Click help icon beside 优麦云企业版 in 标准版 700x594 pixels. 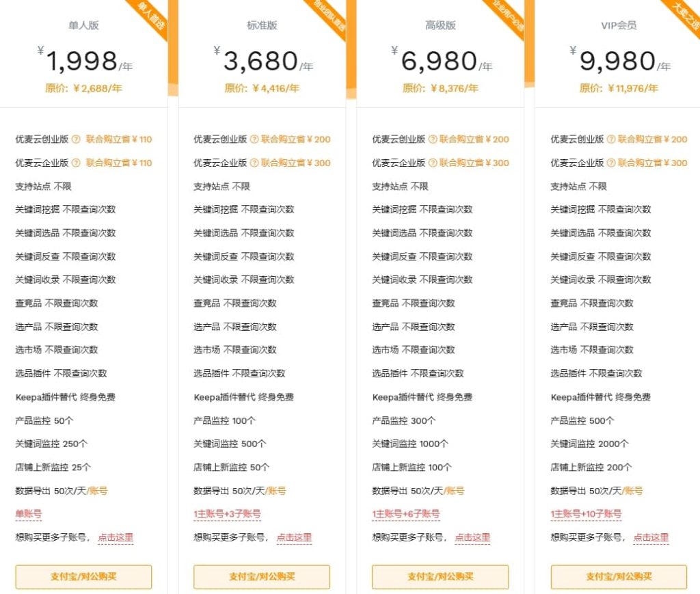click(254, 163)
